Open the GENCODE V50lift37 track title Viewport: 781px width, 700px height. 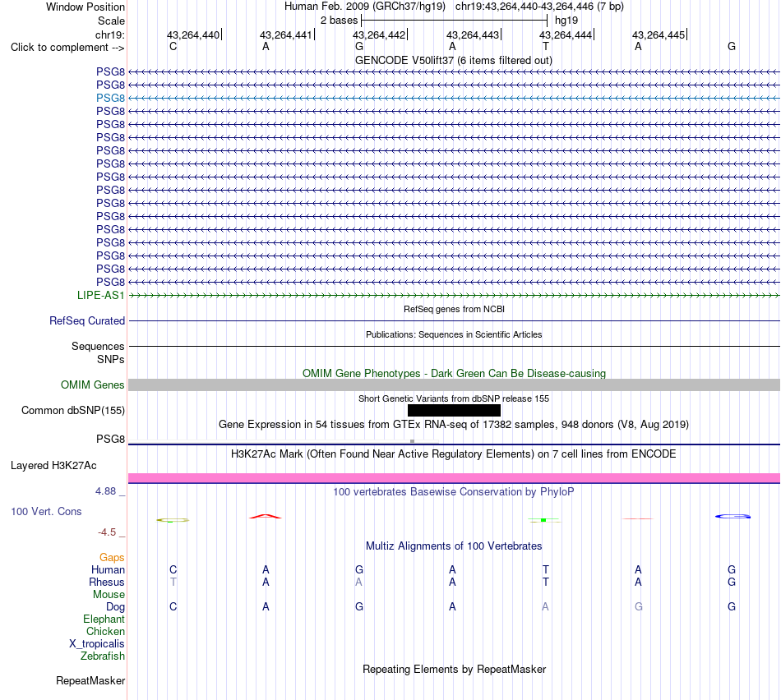click(454, 60)
